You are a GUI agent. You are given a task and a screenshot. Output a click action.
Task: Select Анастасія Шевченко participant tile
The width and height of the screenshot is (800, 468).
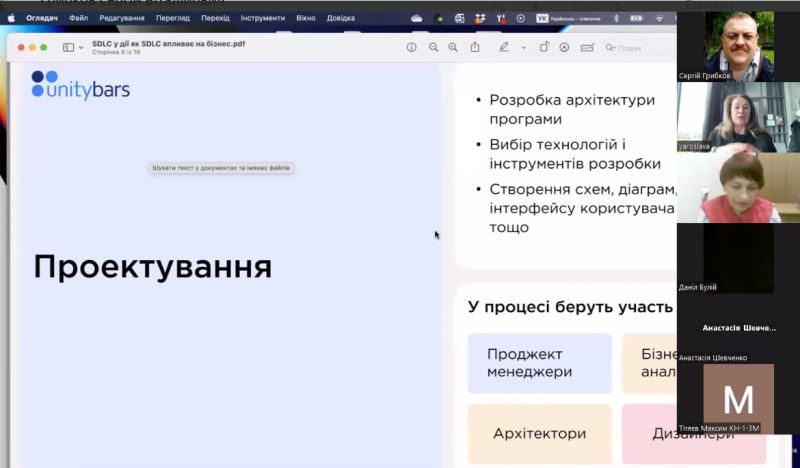[738, 328]
